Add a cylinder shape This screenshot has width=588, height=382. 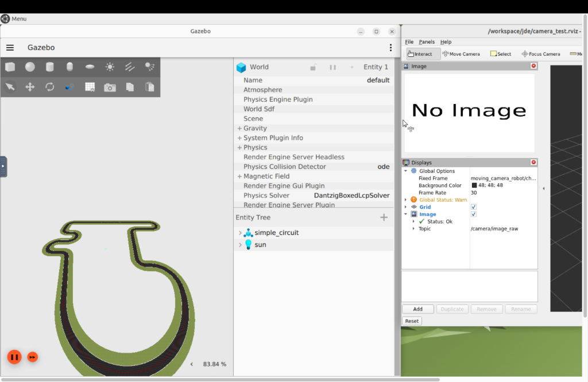(49, 67)
